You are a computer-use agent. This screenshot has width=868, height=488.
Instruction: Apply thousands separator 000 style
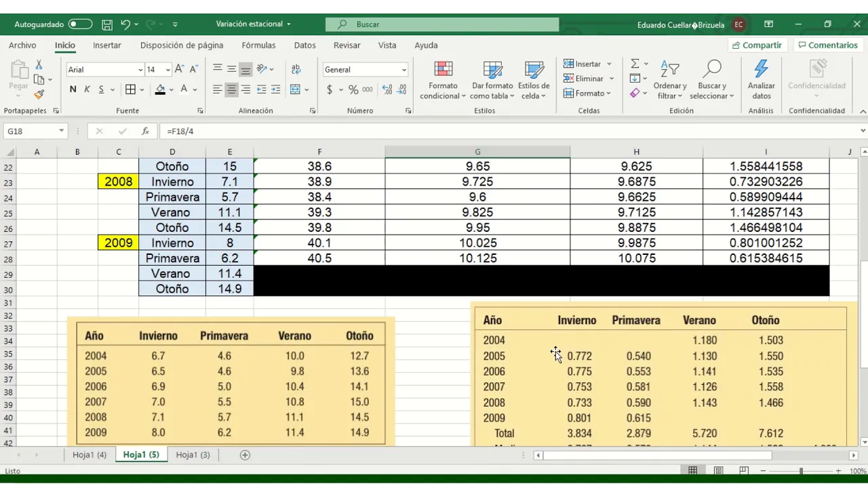pyautogui.click(x=368, y=89)
